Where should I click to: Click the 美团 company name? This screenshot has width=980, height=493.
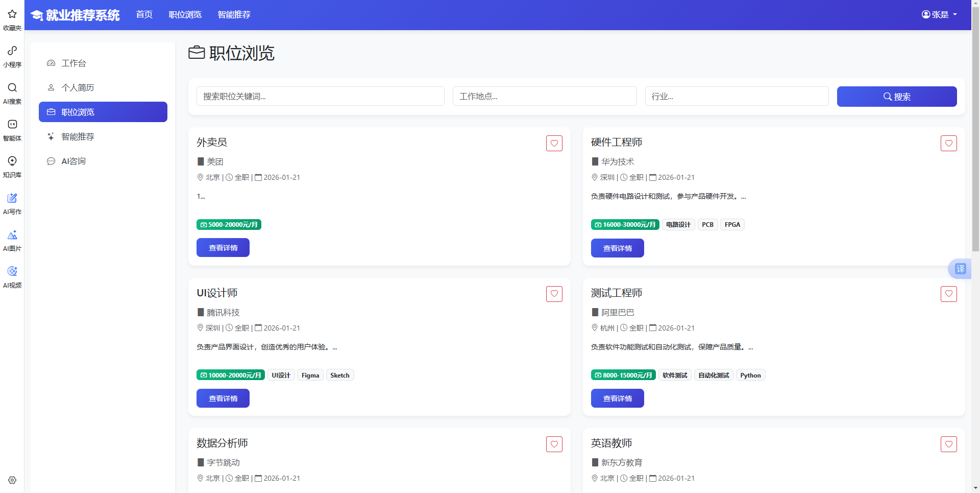215,162
